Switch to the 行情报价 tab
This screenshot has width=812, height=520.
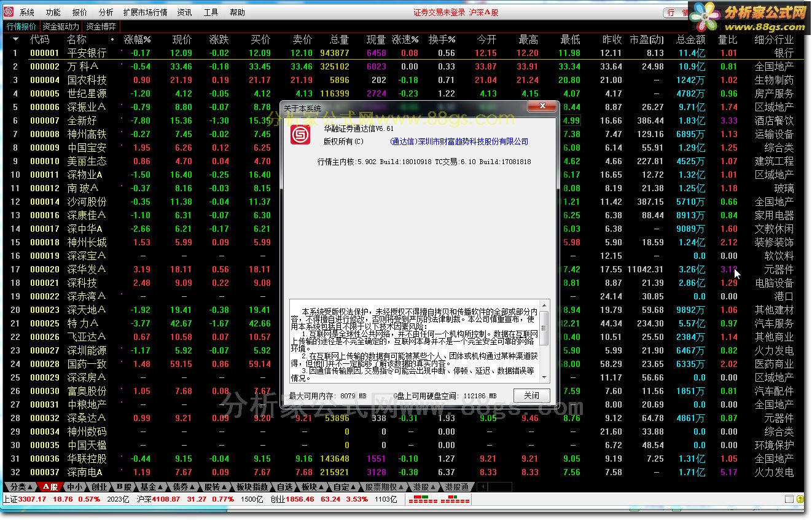[21, 26]
